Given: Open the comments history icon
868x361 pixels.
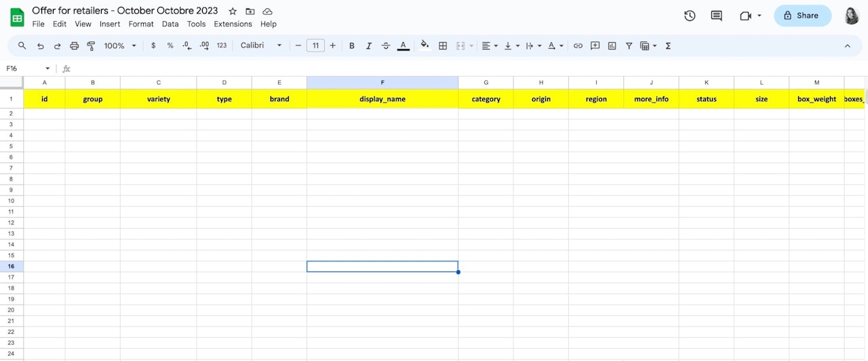Looking at the screenshot, I should point(716,16).
